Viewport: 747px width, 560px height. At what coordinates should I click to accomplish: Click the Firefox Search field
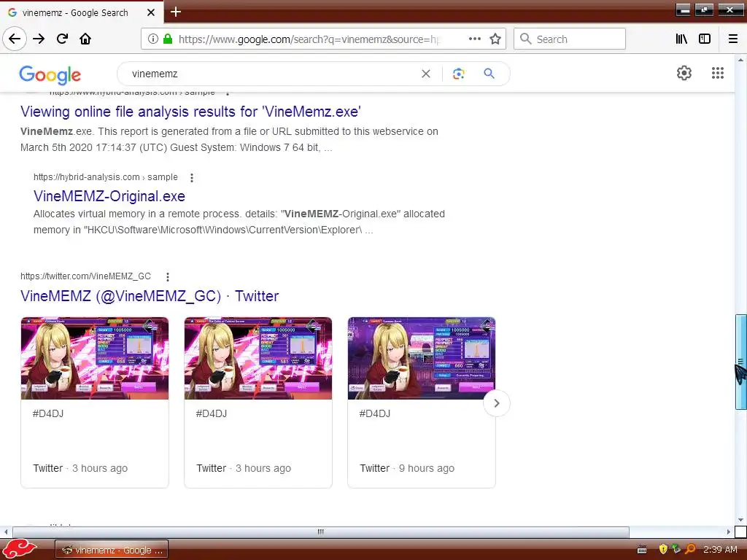[570, 39]
